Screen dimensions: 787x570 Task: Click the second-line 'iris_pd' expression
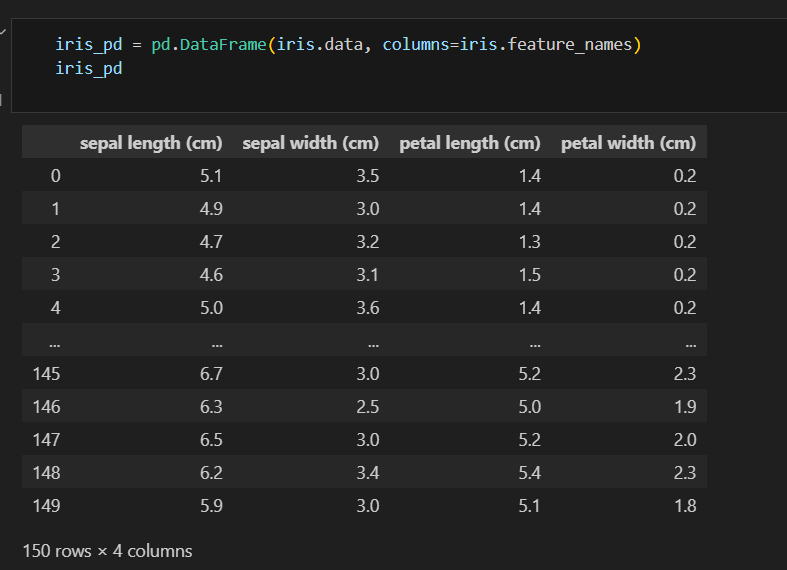click(x=89, y=68)
